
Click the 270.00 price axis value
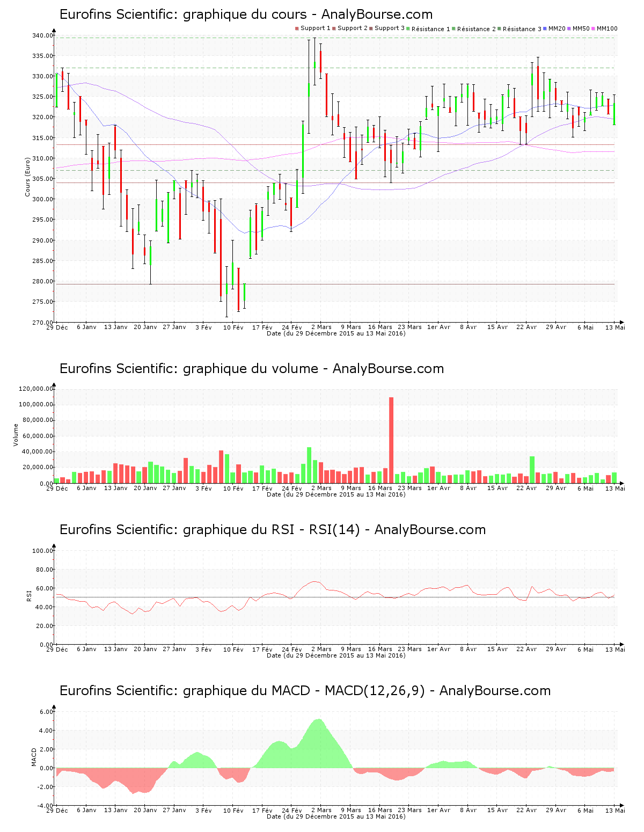pos(42,322)
